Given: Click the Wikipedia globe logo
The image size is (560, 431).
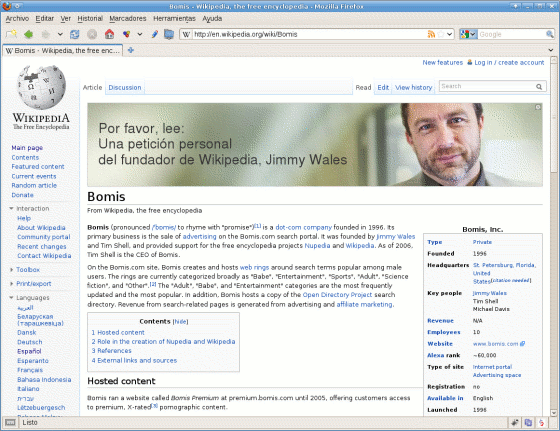Looking at the screenshot, I should (x=41, y=87).
